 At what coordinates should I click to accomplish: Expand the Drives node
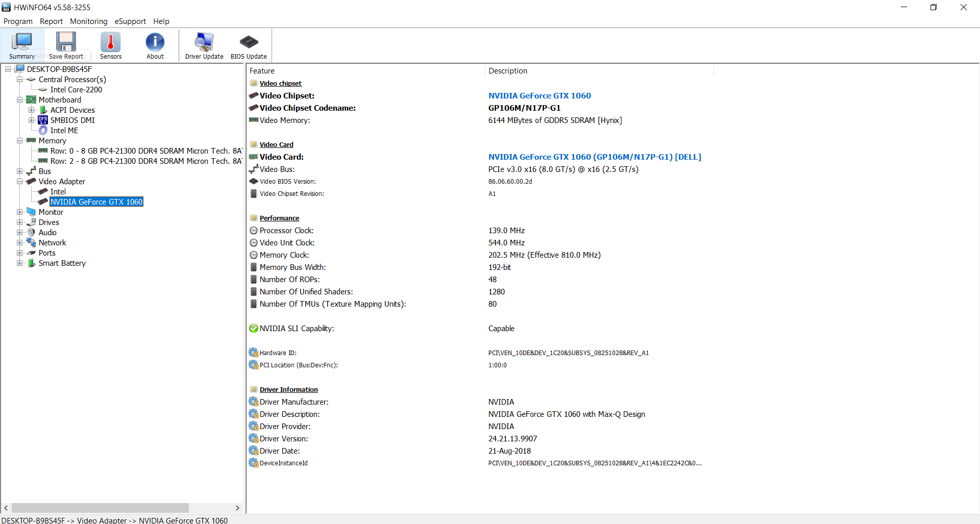click(x=19, y=222)
